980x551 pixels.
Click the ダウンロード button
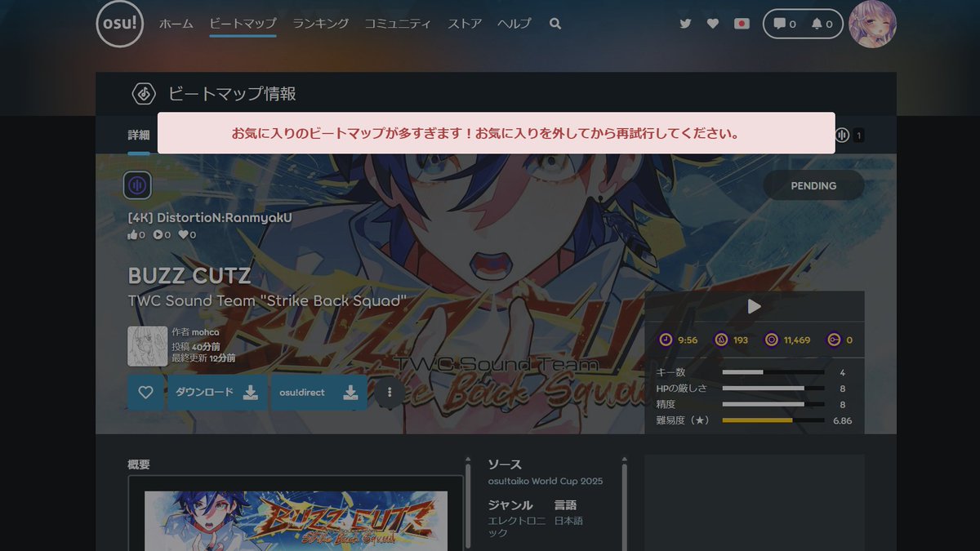(216, 393)
